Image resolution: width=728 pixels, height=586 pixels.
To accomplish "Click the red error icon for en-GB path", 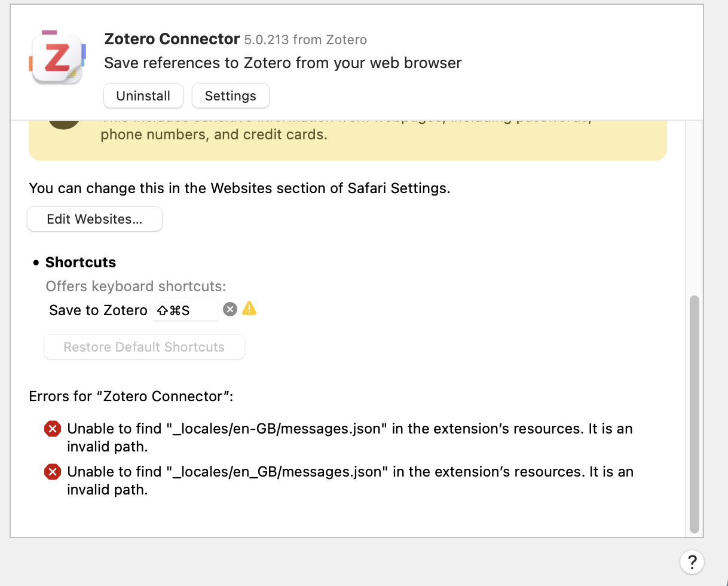I will [x=53, y=429].
